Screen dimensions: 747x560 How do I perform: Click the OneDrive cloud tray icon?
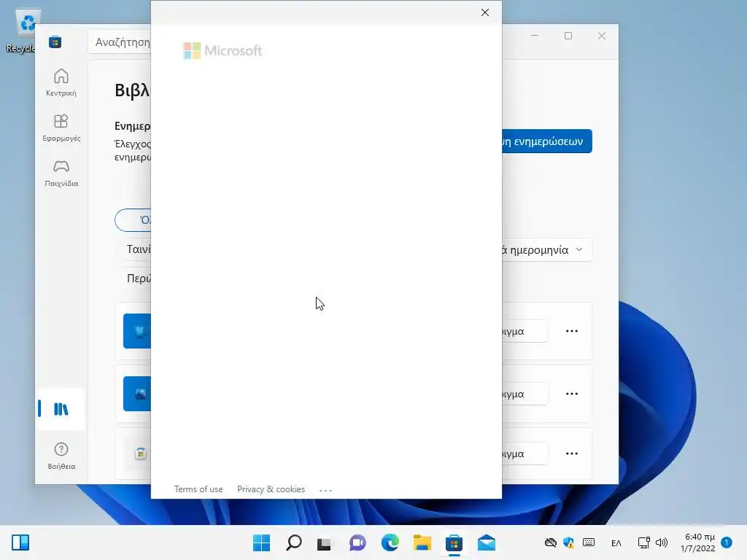click(x=551, y=542)
